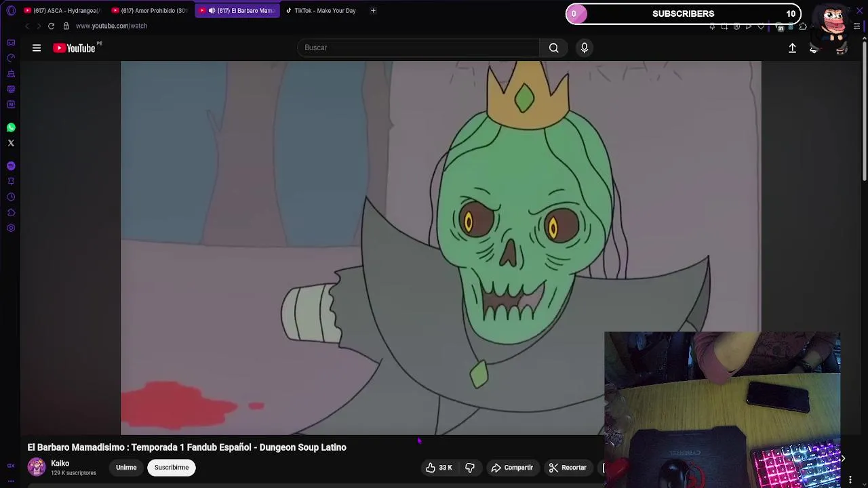Open a new browser tab with plus

pos(373,11)
